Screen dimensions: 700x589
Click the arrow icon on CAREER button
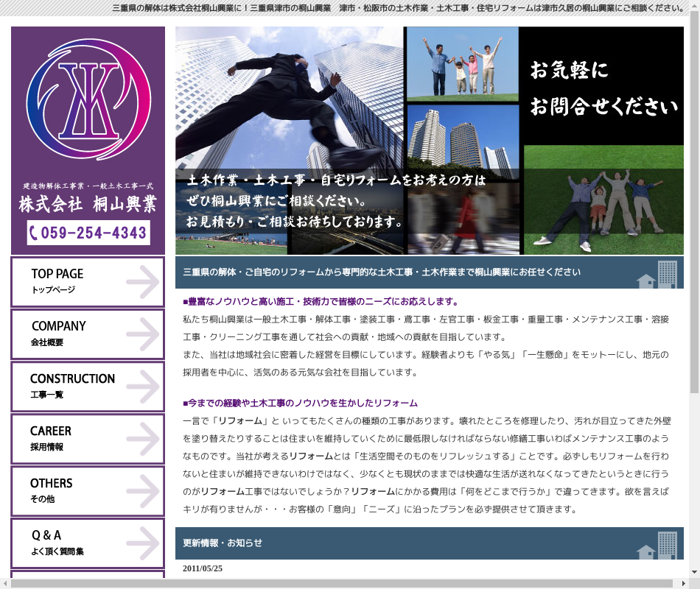tap(142, 439)
